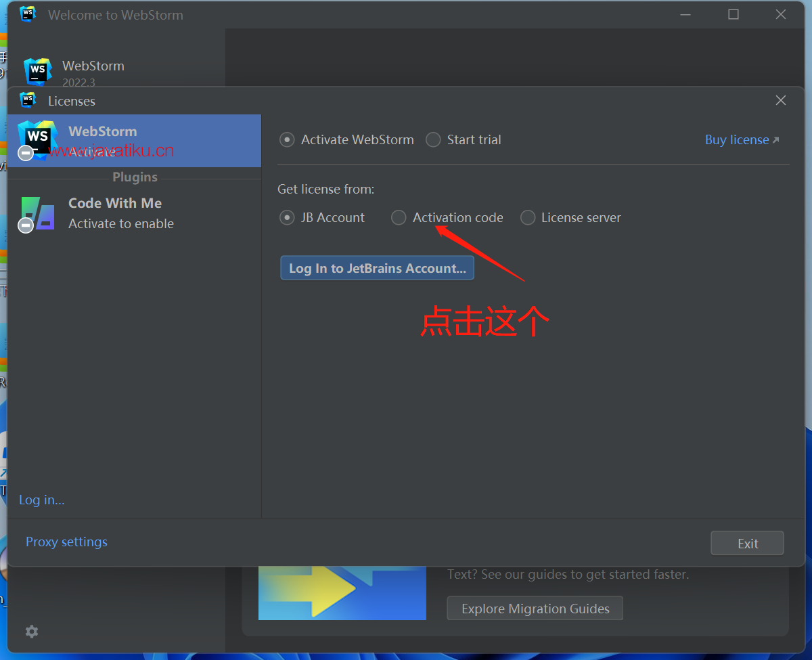This screenshot has width=812, height=660.
Task: Select Code With Me in Plugins list
Action: point(134,213)
